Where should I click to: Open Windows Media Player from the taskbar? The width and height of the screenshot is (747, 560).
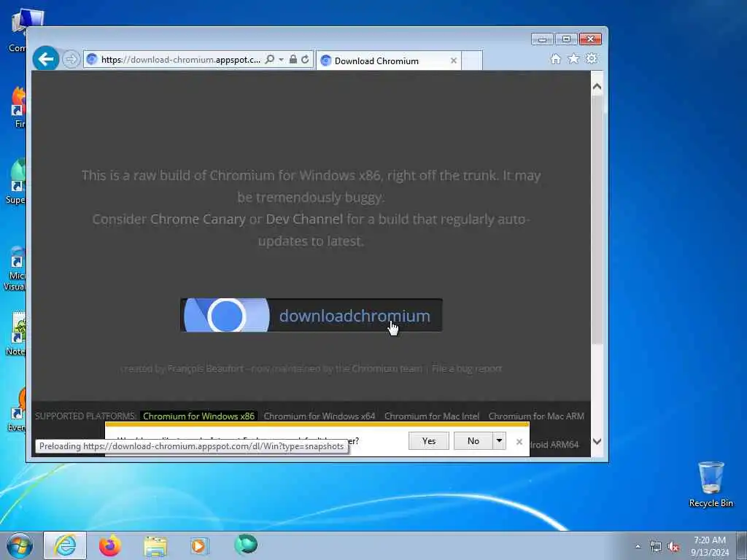point(198,545)
